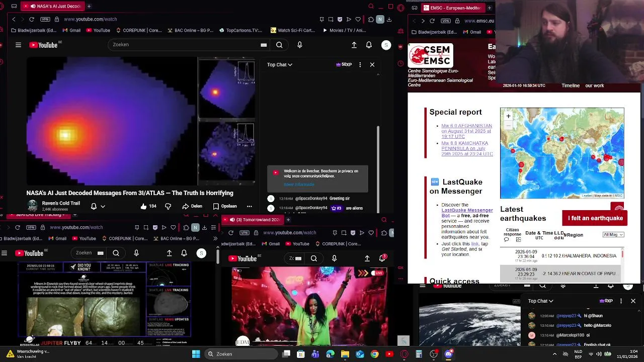Open File Explorer from the taskbar

click(x=345, y=354)
